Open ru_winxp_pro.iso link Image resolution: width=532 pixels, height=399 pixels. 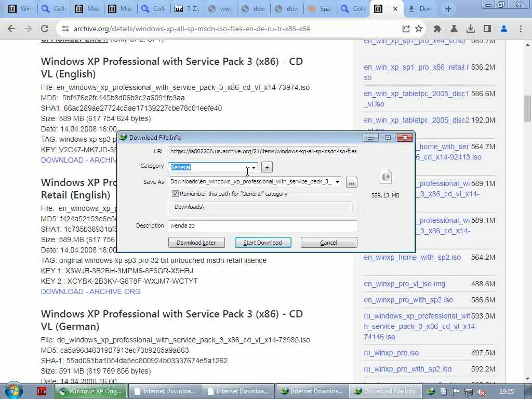click(391, 353)
